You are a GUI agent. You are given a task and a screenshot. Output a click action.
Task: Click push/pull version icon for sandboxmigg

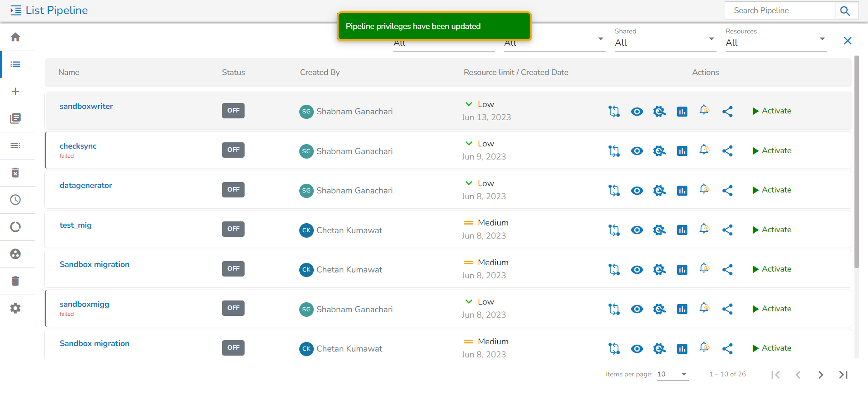point(614,309)
